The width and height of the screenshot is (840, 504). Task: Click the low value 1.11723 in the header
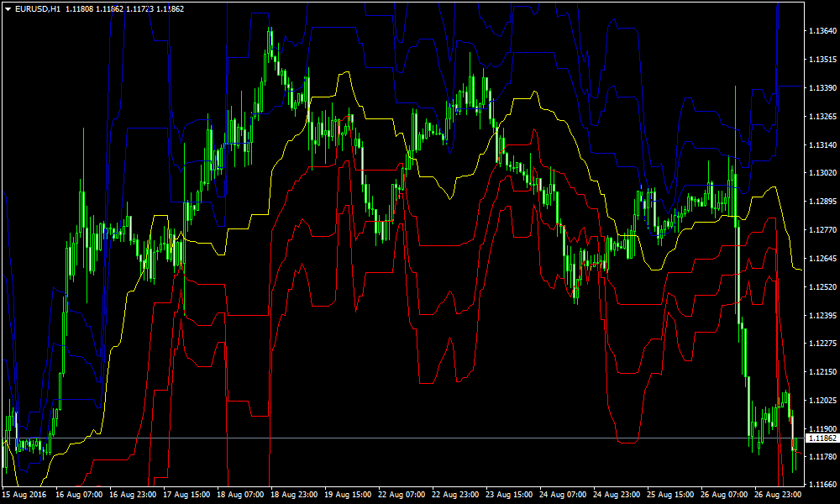pyautogui.click(x=138, y=8)
